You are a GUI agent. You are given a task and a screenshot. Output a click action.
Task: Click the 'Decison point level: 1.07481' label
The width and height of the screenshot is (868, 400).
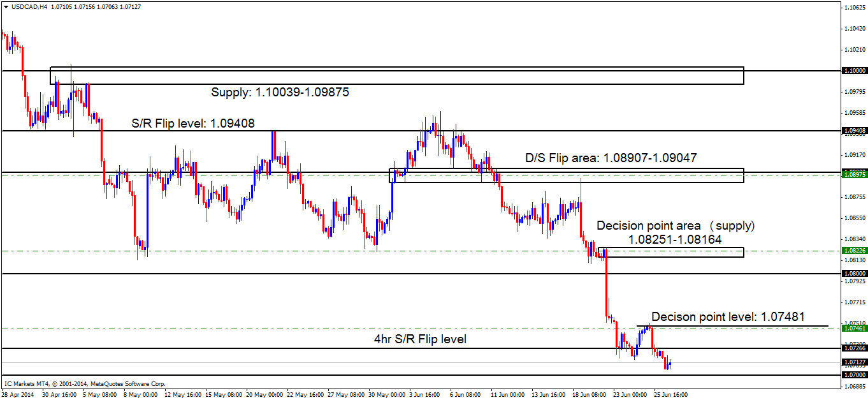[728, 316]
